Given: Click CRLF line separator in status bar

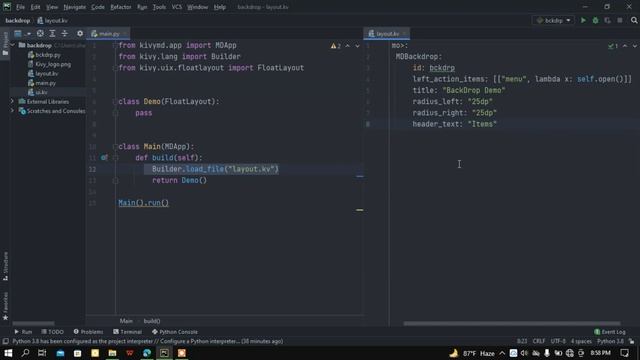Looking at the screenshot, I should [539, 341].
